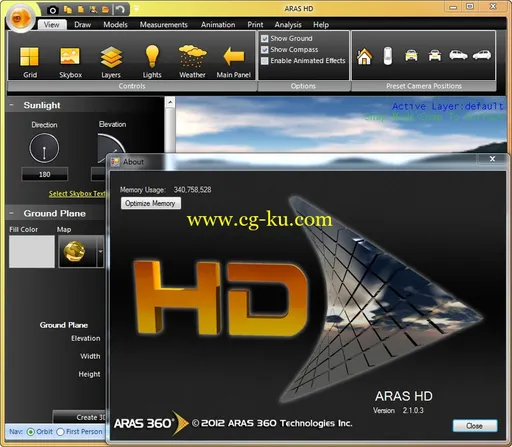Click the undo arrow icon
The image size is (512, 447).
[x=121, y=9]
